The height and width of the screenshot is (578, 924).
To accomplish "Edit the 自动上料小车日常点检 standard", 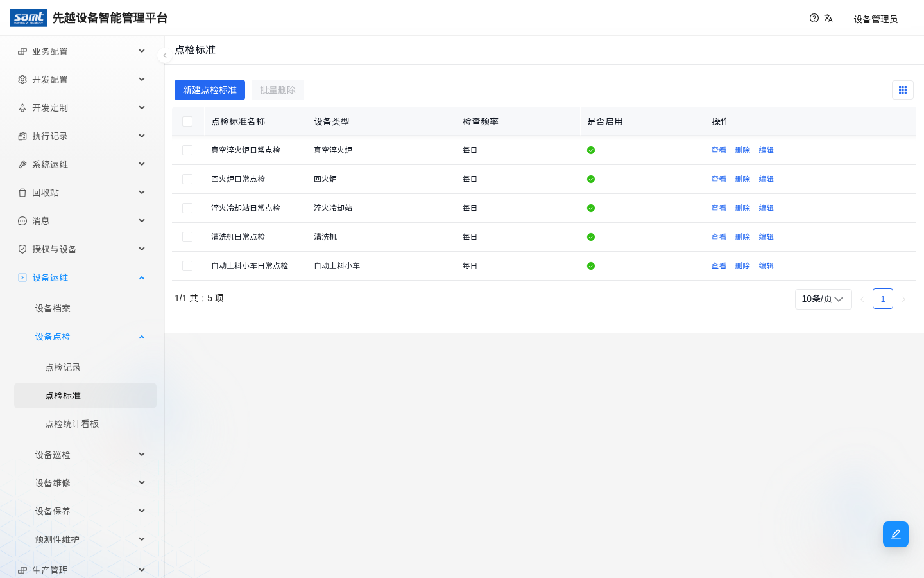I will coord(766,266).
